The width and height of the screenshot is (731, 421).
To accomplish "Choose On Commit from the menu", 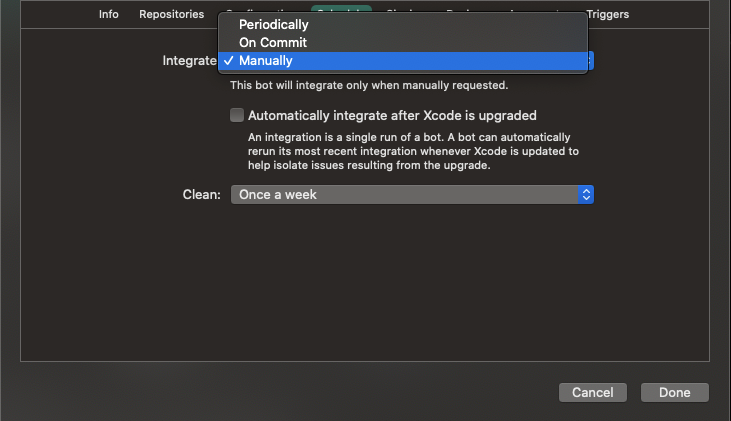I will [403, 42].
